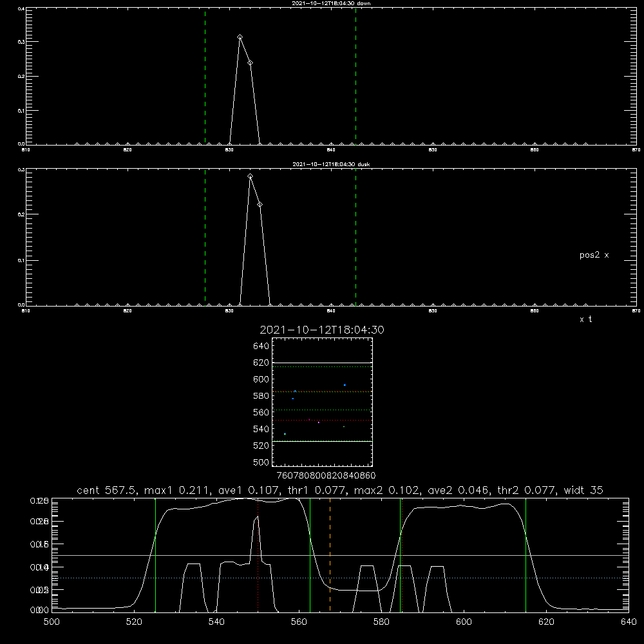644x644 pixels.
Task: Click the 'pos2 x' label
Action: (594, 255)
